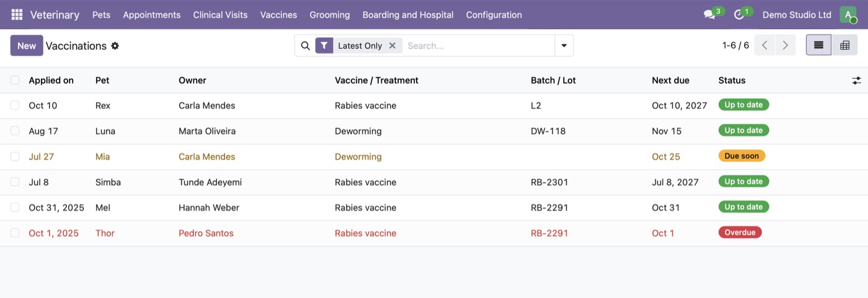Image resolution: width=868 pixels, height=298 pixels.
Task: Open the messages chat bubble icon
Action: pyautogui.click(x=709, y=14)
